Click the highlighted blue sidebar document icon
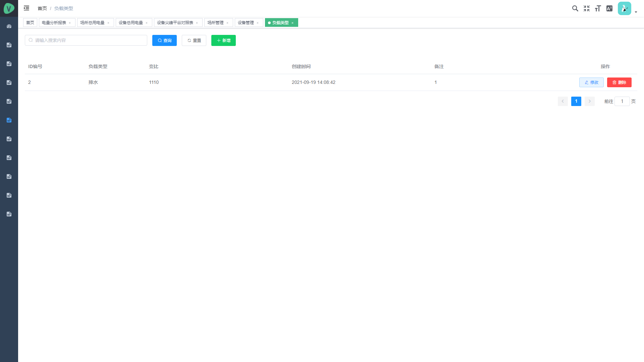The image size is (644, 362). point(9,120)
